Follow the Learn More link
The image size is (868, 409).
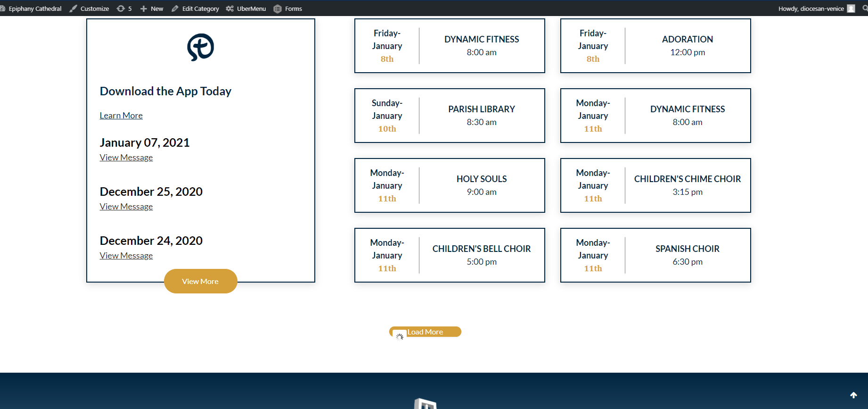pos(121,116)
